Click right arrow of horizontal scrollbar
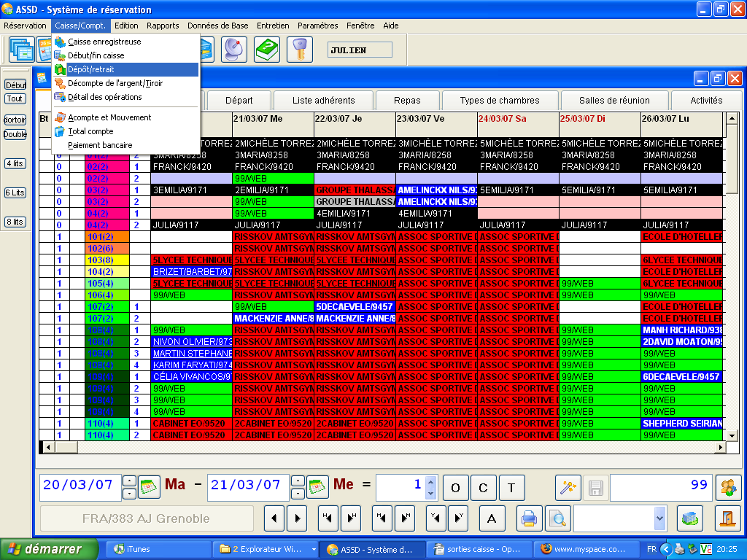This screenshot has width=747, height=560. pos(720,447)
